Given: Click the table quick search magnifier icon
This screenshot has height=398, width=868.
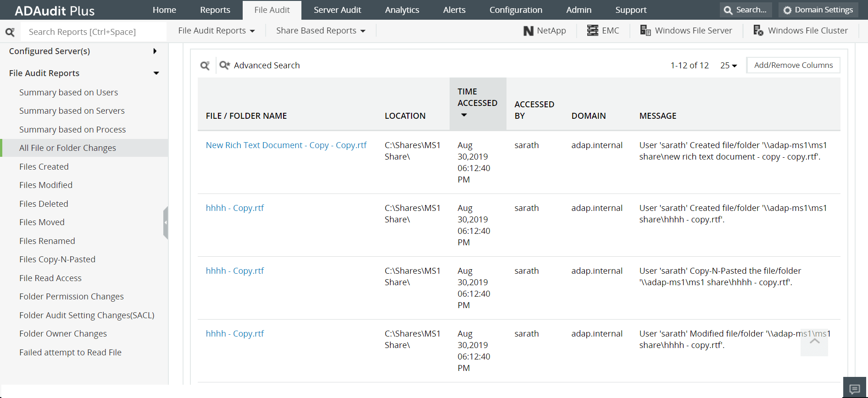Looking at the screenshot, I should pos(205,66).
